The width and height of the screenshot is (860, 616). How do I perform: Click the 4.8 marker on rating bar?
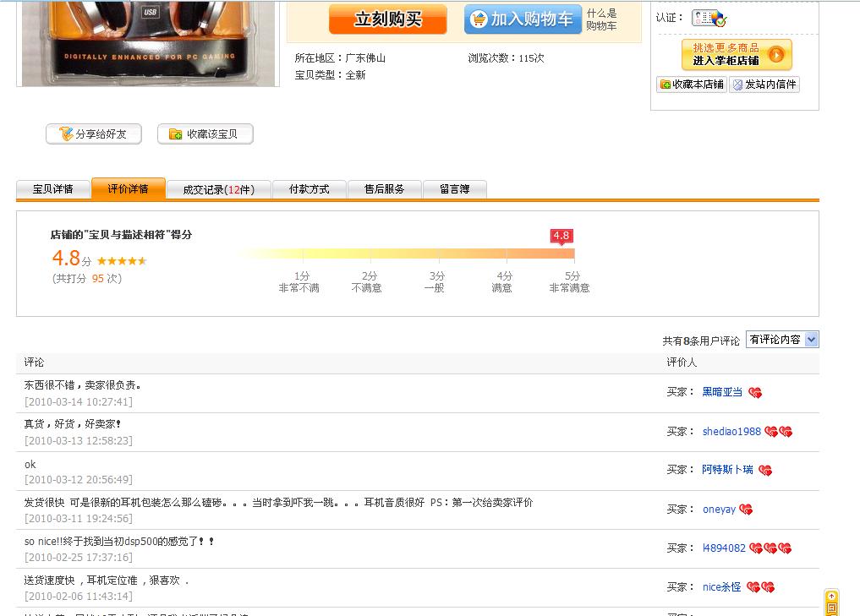[x=561, y=236]
